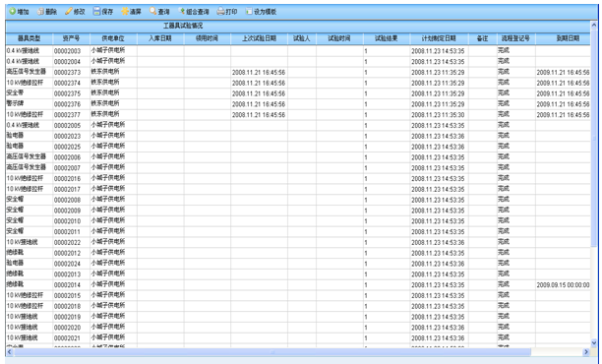Click the 流程登记号 column header

pyautogui.click(x=516, y=38)
